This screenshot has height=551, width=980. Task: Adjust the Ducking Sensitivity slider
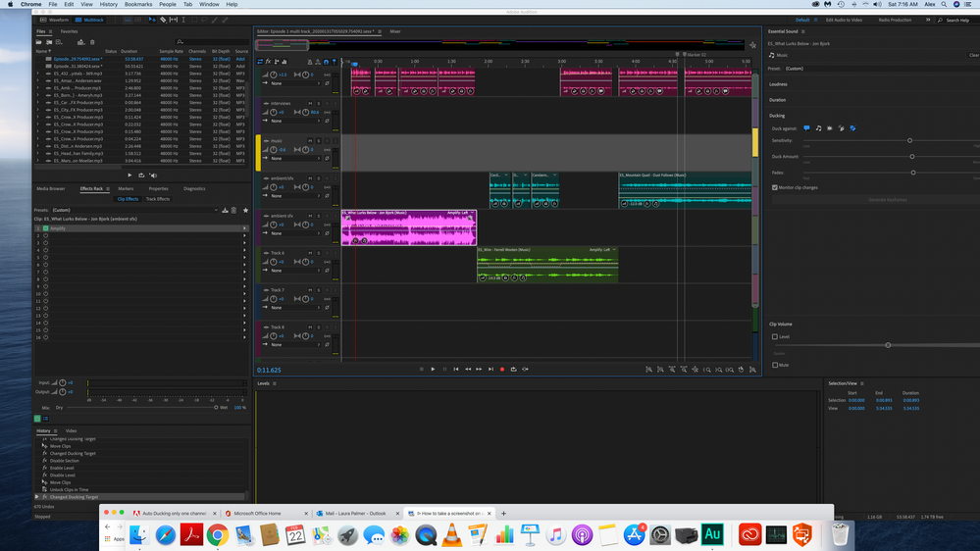[x=909, y=140]
